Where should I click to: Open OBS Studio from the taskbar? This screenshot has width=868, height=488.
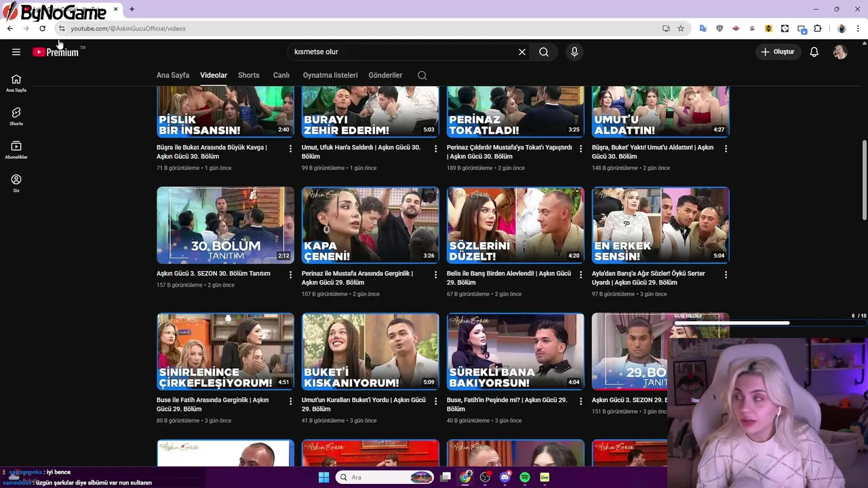coord(485,477)
